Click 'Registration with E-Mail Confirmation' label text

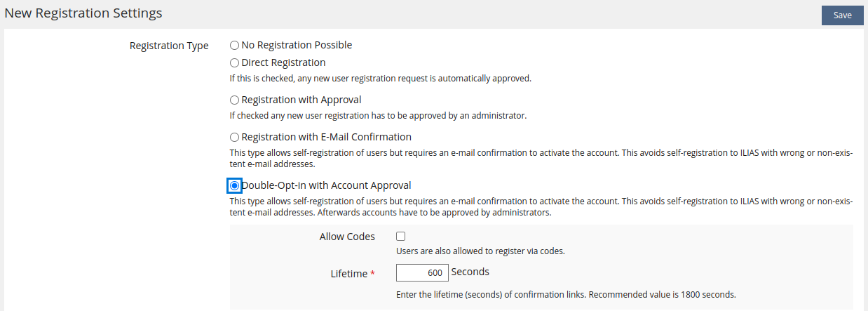pos(326,137)
